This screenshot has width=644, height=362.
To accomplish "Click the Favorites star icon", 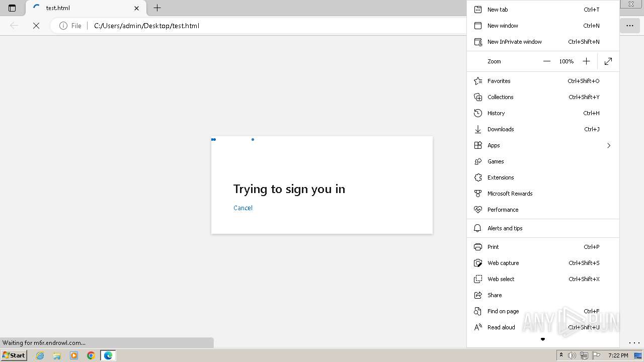I will 478,81.
